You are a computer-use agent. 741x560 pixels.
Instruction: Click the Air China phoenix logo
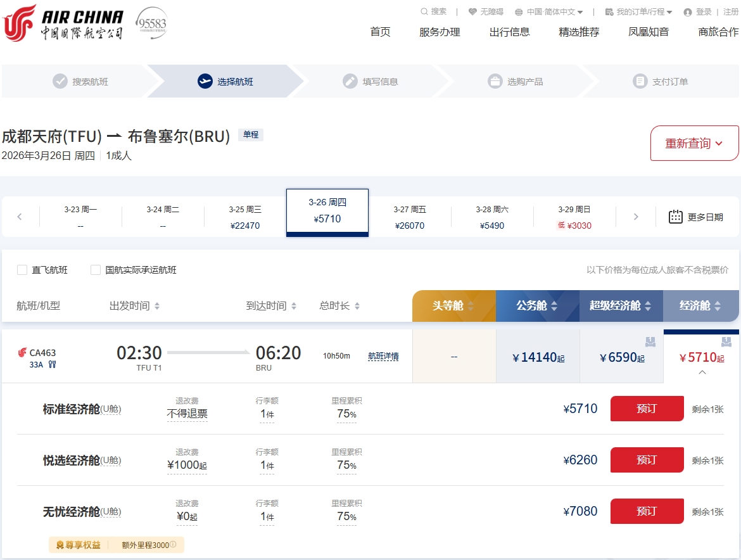click(20, 23)
